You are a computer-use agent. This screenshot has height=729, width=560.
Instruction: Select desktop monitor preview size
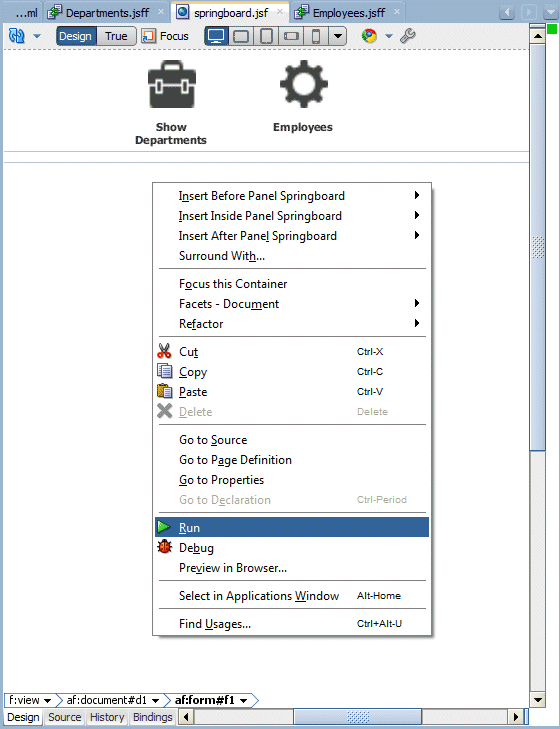(216, 36)
